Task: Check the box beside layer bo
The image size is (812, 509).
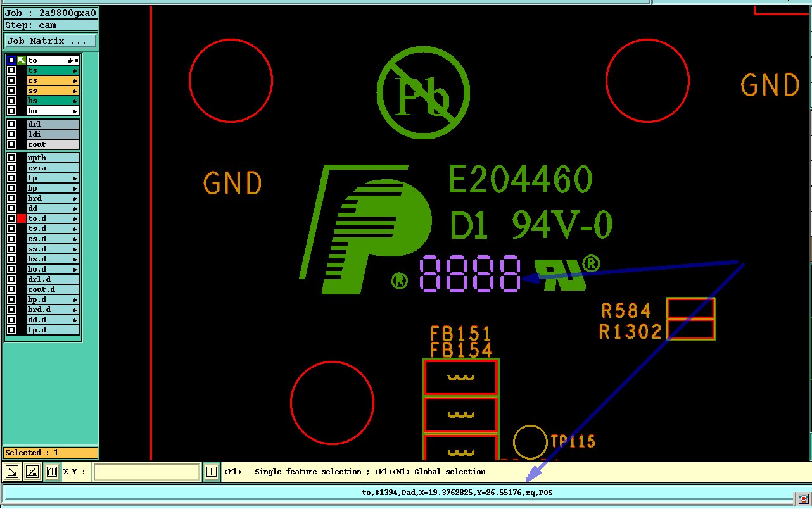Action: pyautogui.click(x=11, y=111)
